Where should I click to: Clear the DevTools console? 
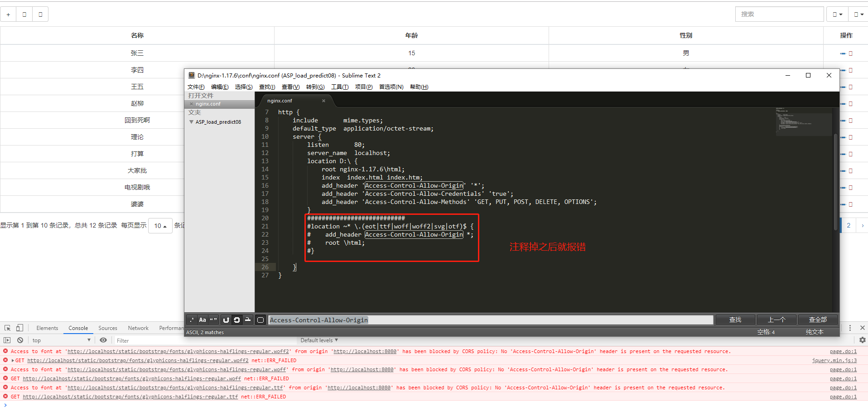(x=20, y=340)
